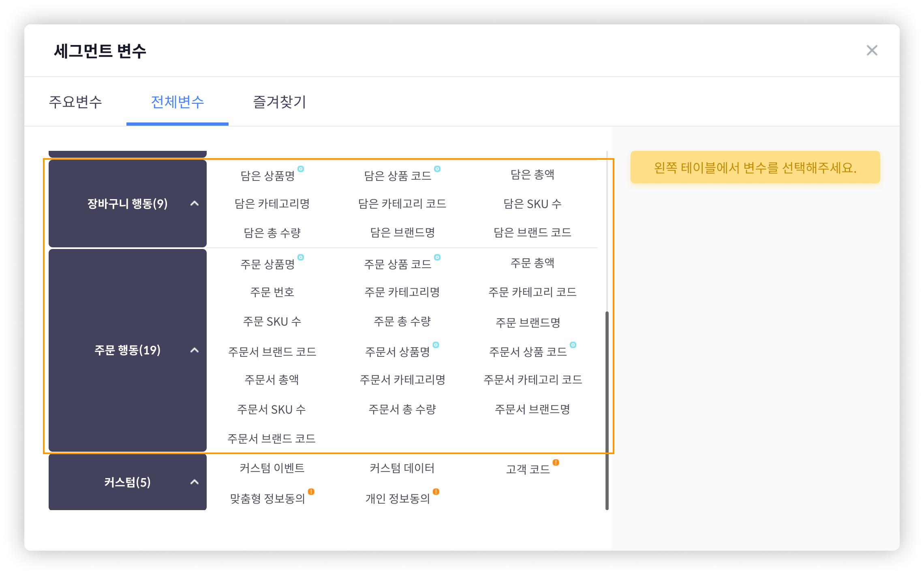Select the 담은 총액 variable
This screenshot has width=924, height=575.
532,175
